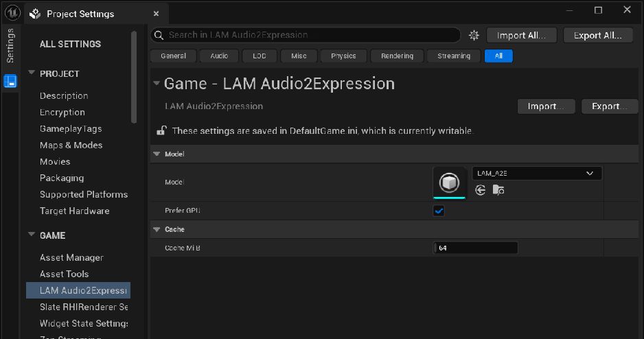Open Description settings
This screenshot has height=339, width=644.
[x=64, y=95]
